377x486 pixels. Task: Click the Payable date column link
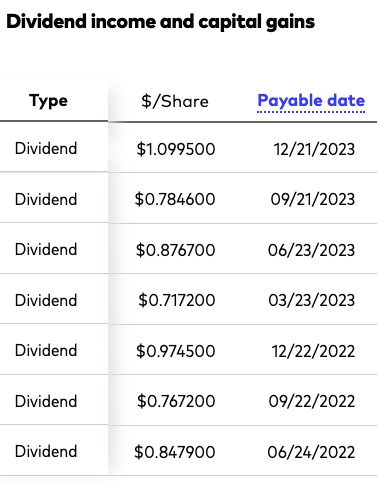click(x=311, y=101)
